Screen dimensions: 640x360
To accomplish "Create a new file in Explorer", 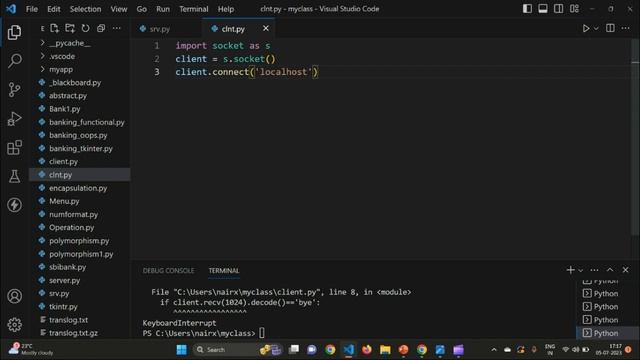I will pos(54,28).
